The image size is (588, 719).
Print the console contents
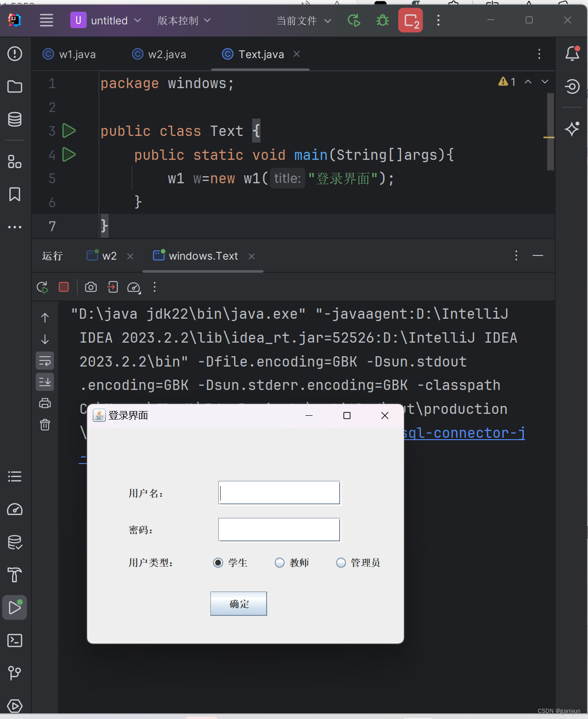45,403
